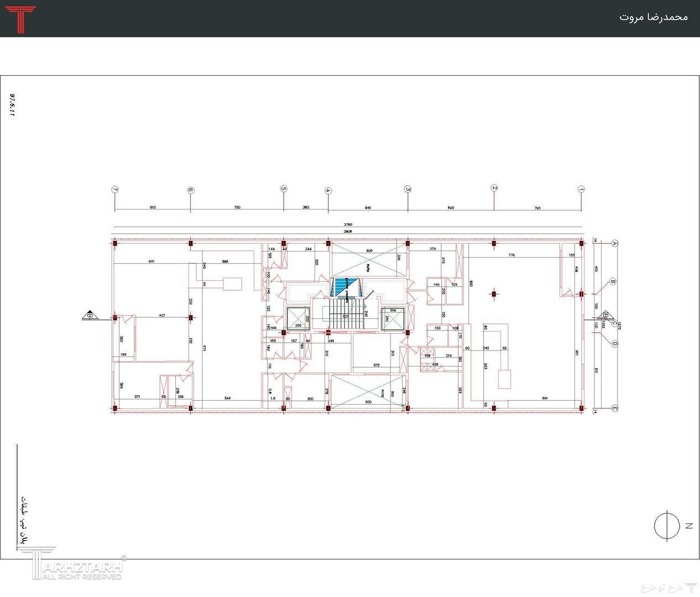Click grid axis bubble number 7

(x=115, y=190)
